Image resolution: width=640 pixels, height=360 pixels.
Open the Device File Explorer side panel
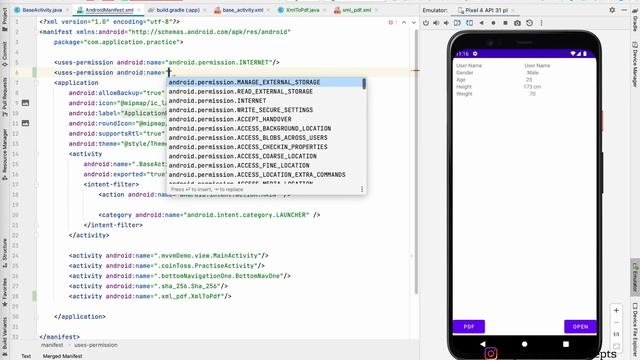click(x=635, y=330)
